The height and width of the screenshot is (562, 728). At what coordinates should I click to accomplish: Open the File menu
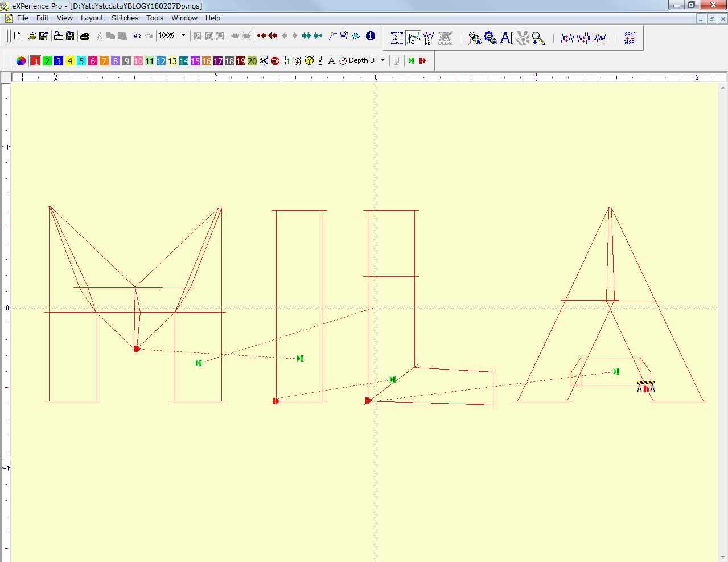[23, 18]
